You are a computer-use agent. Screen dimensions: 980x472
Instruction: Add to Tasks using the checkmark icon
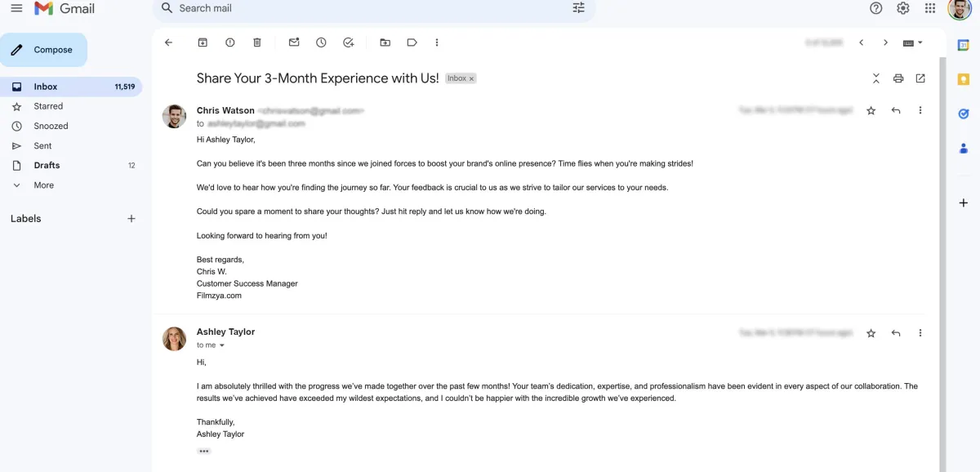pos(349,42)
